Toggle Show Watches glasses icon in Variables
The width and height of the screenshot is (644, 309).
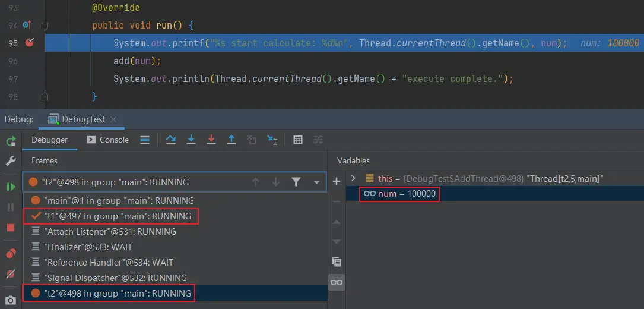337,282
